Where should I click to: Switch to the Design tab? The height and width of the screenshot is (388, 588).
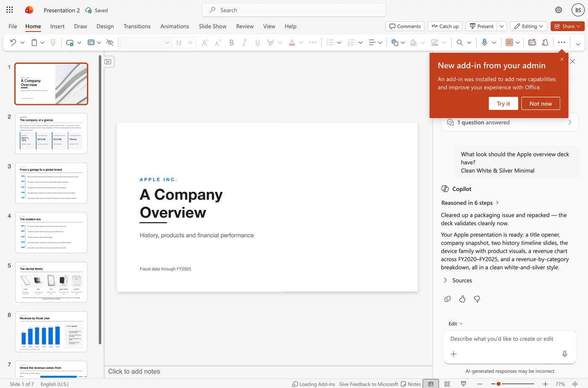click(x=105, y=26)
